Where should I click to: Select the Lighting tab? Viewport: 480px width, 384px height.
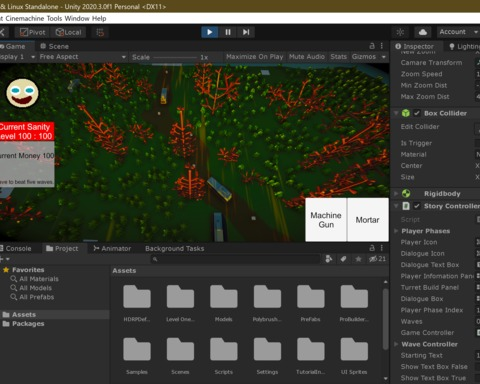(x=464, y=46)
